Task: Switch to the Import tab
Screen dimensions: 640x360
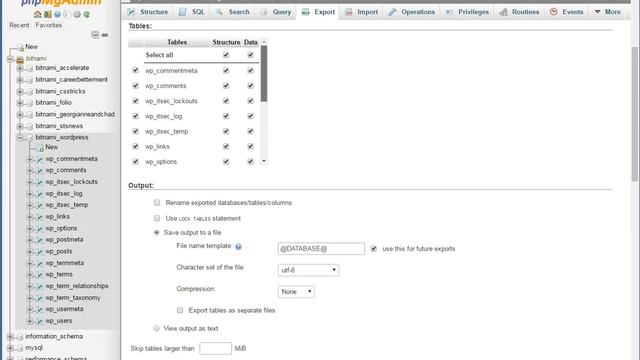Action: [362, 12]
